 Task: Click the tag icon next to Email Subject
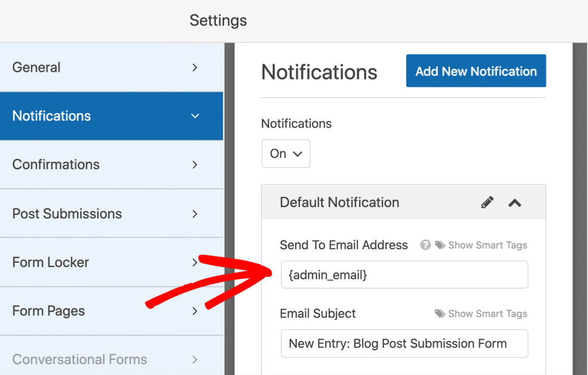pyautogui.click(x=440, y=313)
